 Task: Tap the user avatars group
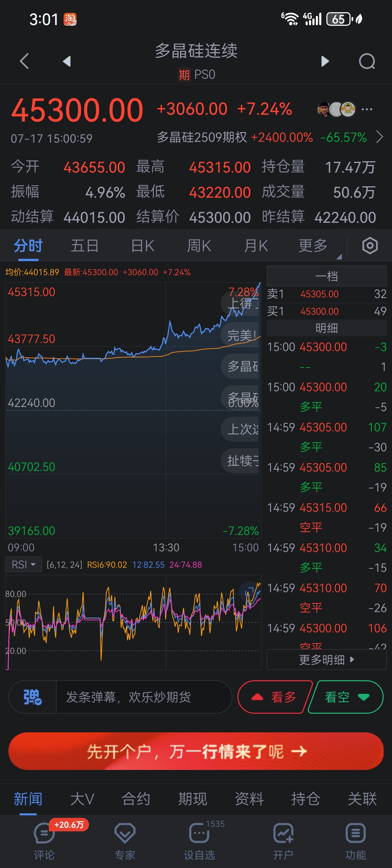336,109
